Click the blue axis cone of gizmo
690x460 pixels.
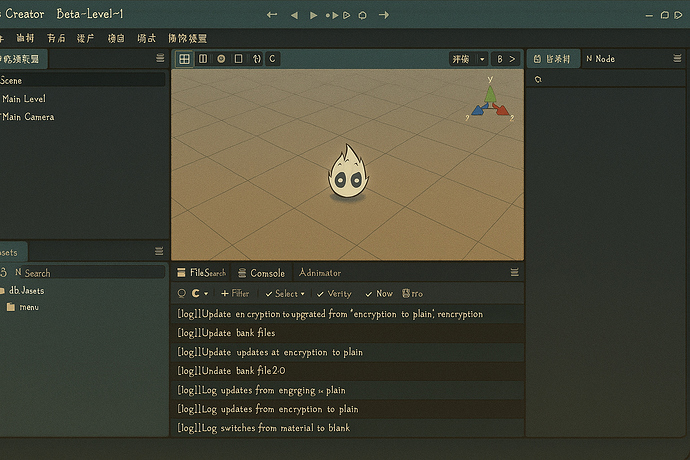478,110
